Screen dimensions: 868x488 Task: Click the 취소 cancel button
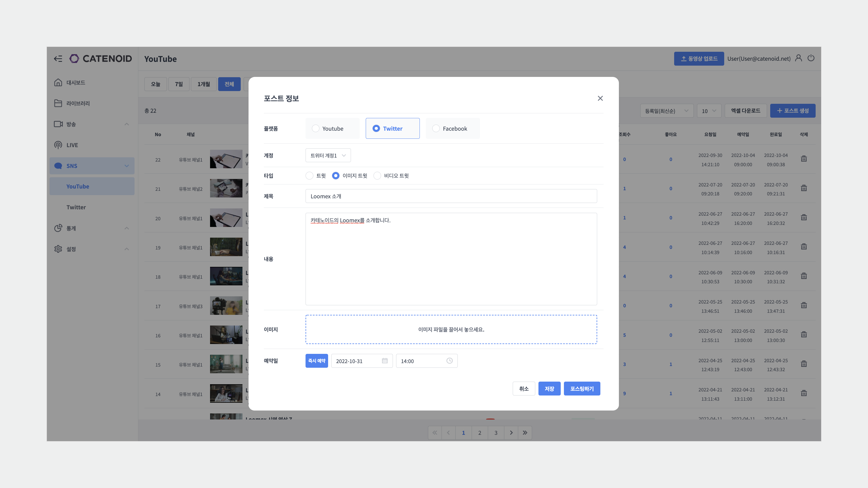point(523,389)
